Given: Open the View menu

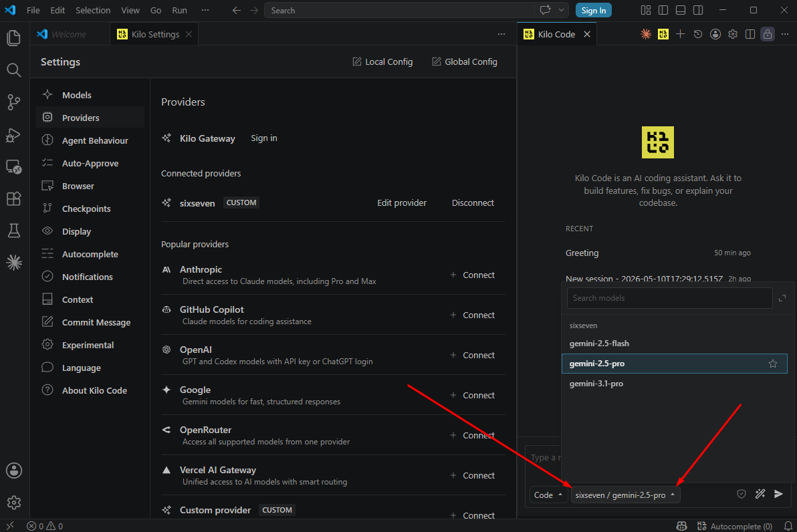Looking at the screenshot, I should click(x=130, y=10).
